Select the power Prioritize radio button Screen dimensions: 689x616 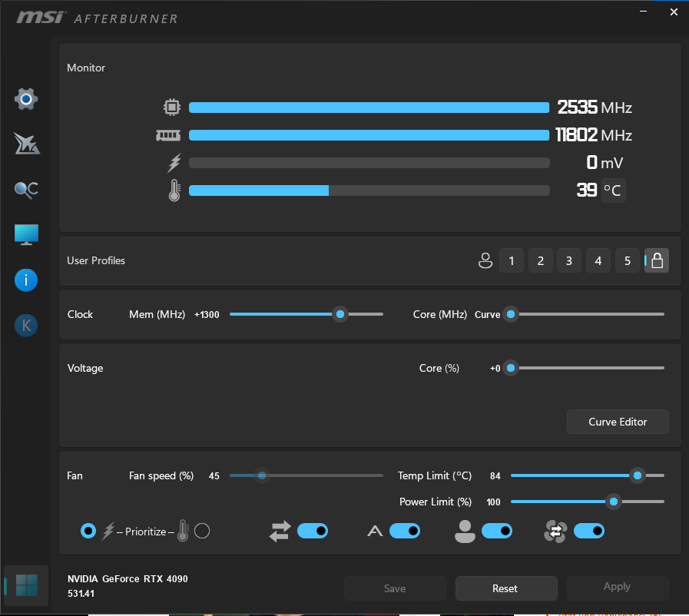pyautogui.click(x=88, y=531)
